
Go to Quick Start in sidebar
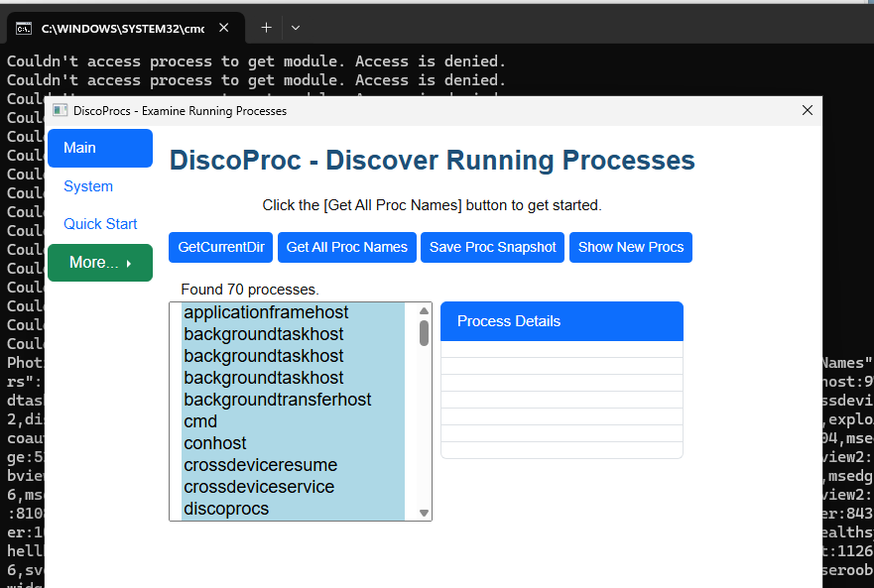pyautogui.click(x=100, y=224)
